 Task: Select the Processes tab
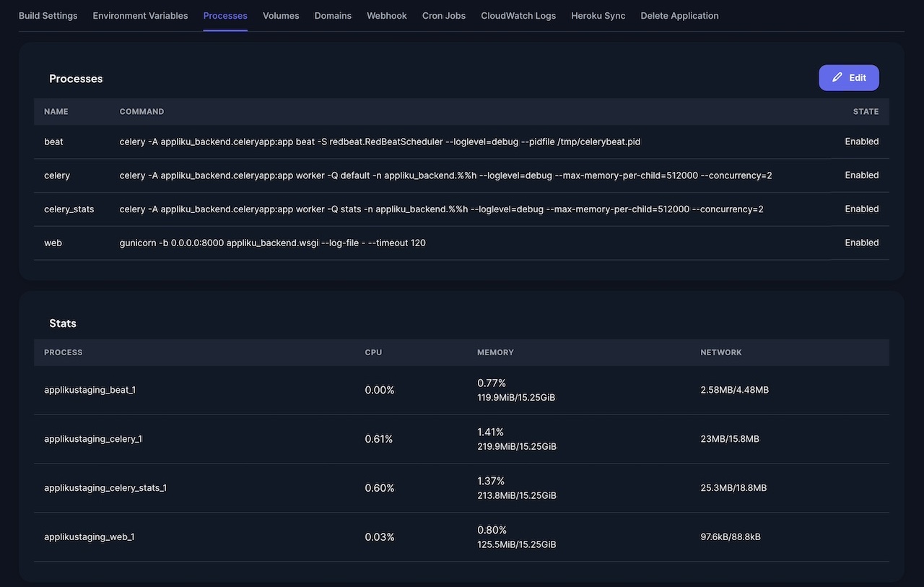(x=225, y=15)
